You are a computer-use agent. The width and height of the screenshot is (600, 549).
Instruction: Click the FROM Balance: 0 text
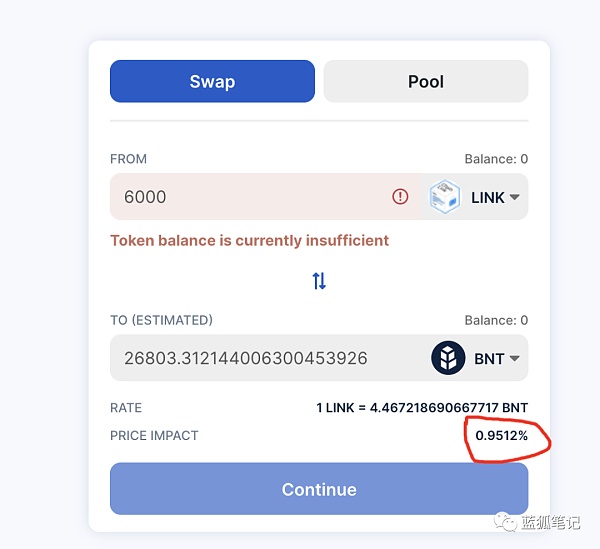pyautogui.click(x=496, y=159)
